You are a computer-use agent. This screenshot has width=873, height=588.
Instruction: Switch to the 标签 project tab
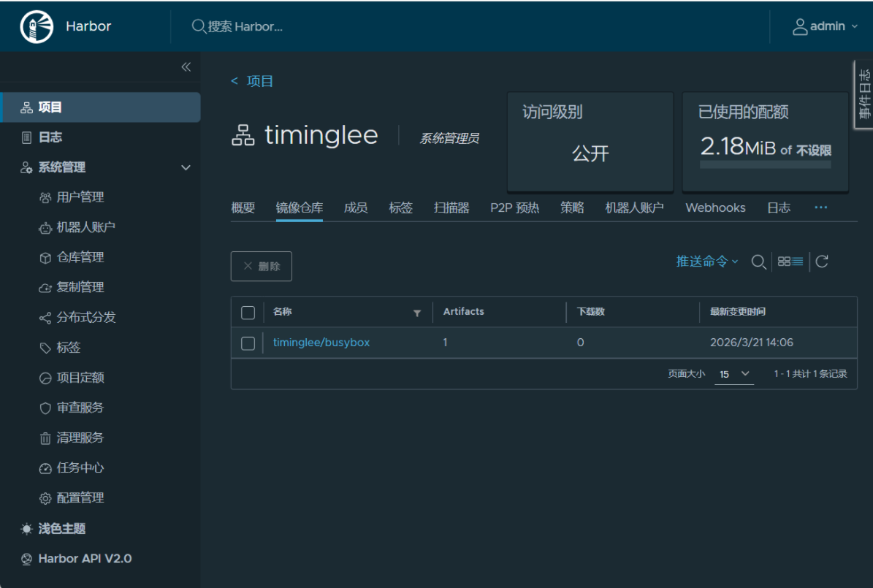point(400,207)
